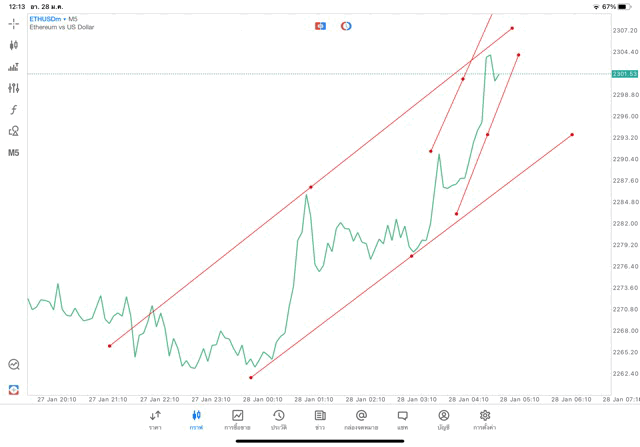Open the indicators function icon
This screenshot has height=447, width=640.
coord(14,109)
